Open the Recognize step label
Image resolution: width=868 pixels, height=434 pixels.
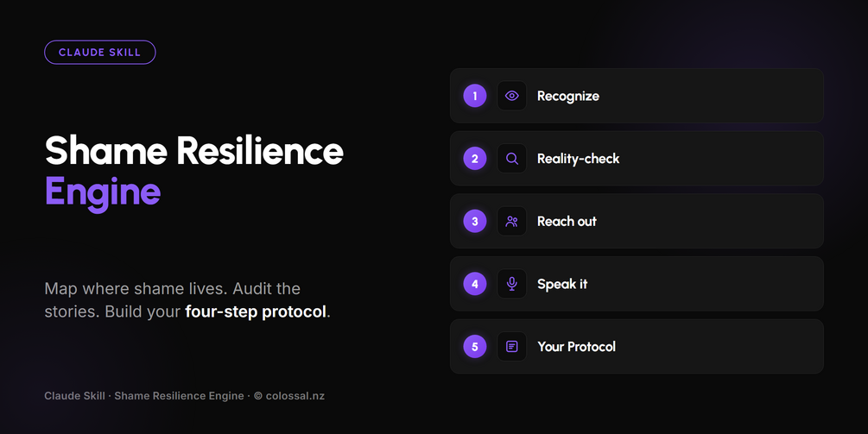(x=568, y=96)
